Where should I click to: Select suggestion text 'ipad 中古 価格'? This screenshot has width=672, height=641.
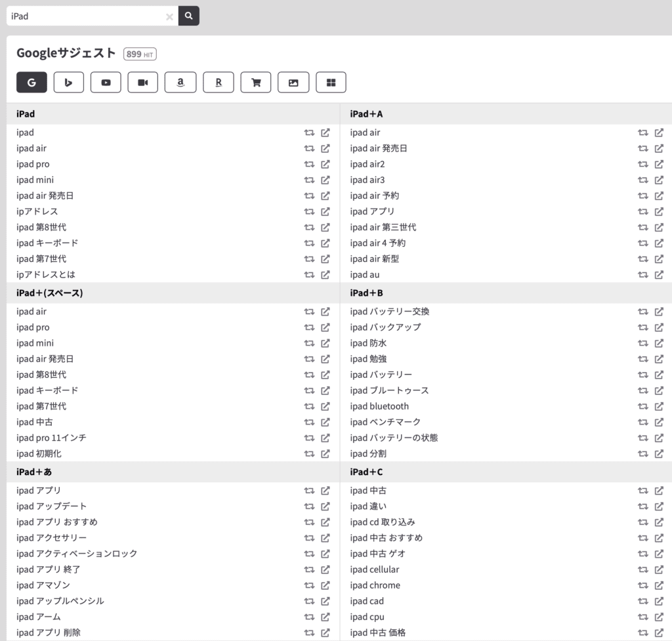377,632
